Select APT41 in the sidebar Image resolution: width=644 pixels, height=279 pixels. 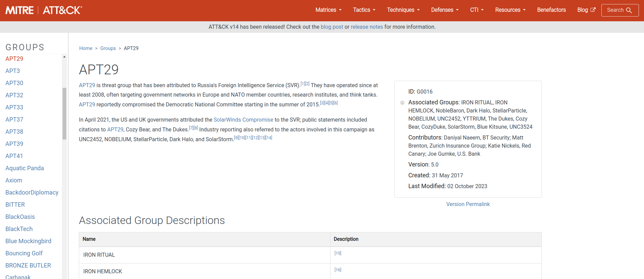point(14,156)
